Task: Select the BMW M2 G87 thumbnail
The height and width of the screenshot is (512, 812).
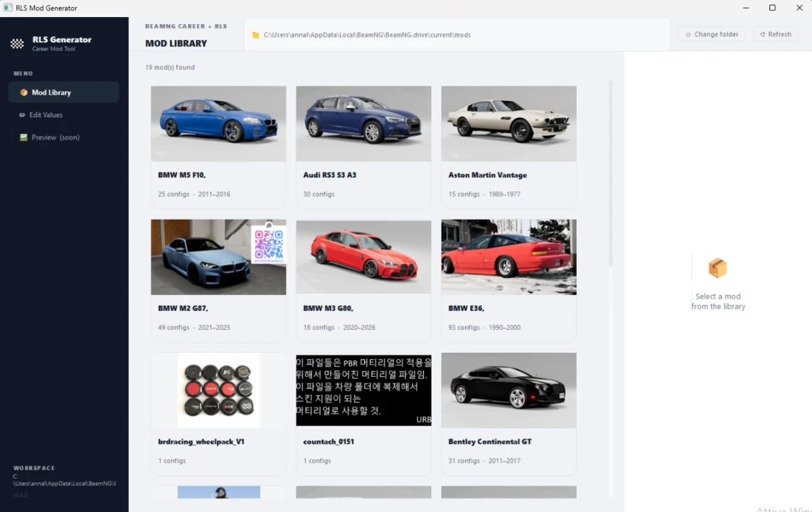Action: click(218, 257)
